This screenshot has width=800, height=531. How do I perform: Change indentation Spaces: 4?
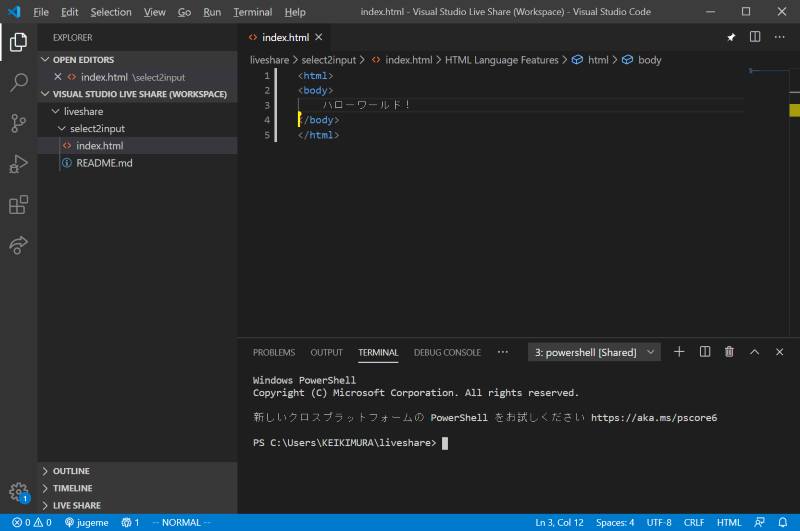[x=615, y=522]
